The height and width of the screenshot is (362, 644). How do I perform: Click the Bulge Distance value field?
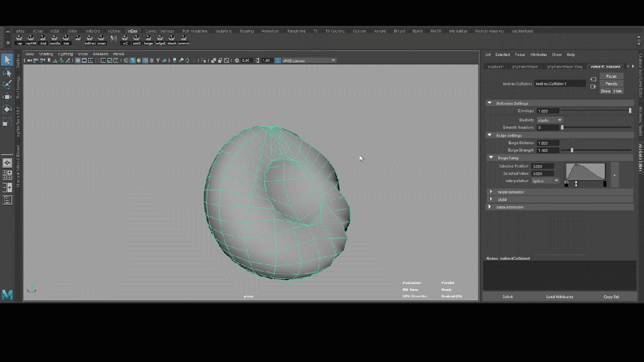547,143
